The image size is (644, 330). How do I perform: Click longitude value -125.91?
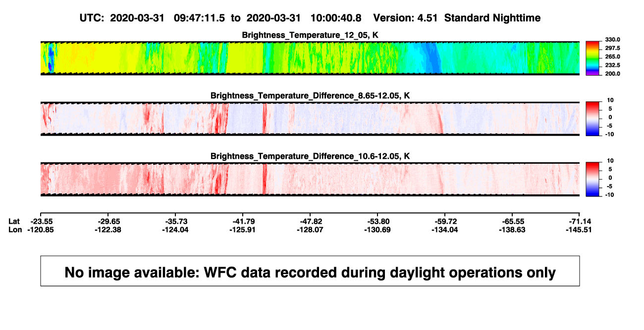click(x=243, y=230)
